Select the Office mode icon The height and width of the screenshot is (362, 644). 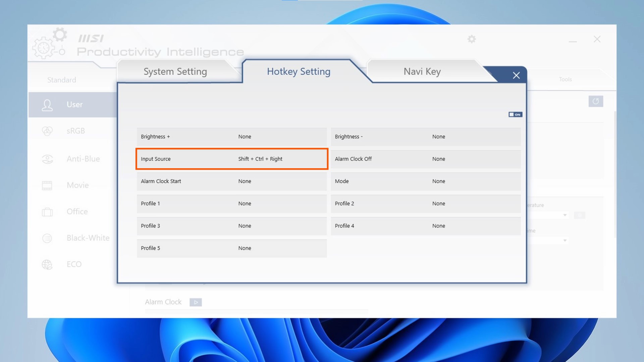coord(47,212)
